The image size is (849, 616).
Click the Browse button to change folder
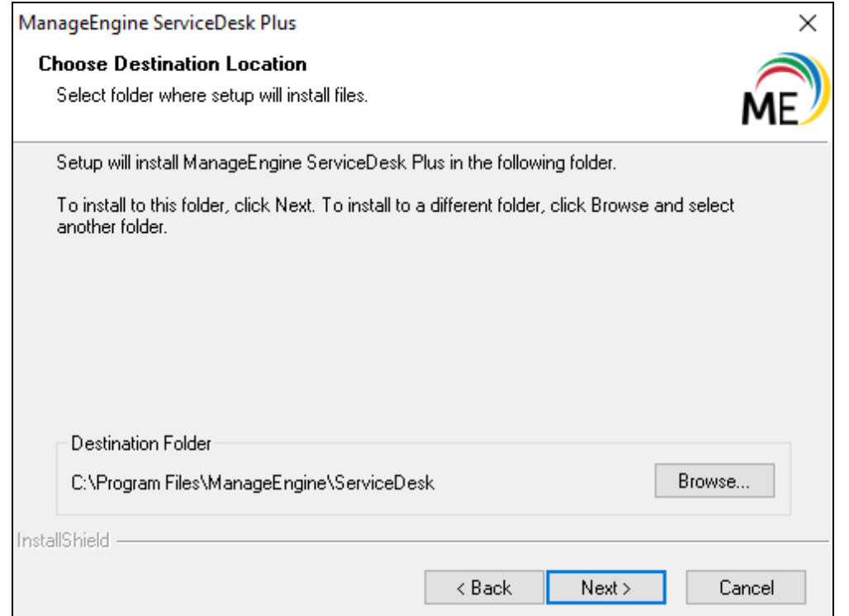click(x=714, y=481)
